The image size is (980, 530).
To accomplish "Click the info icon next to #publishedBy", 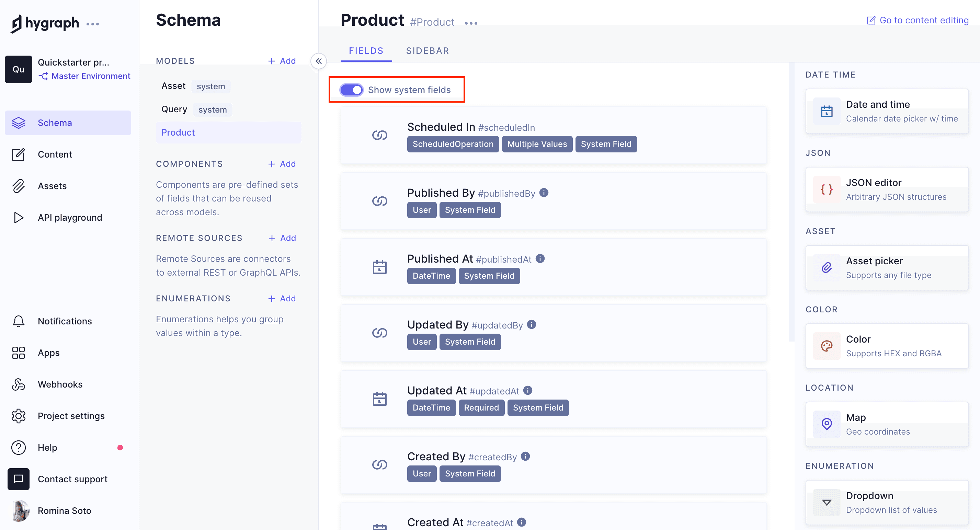I will point(544,193).
